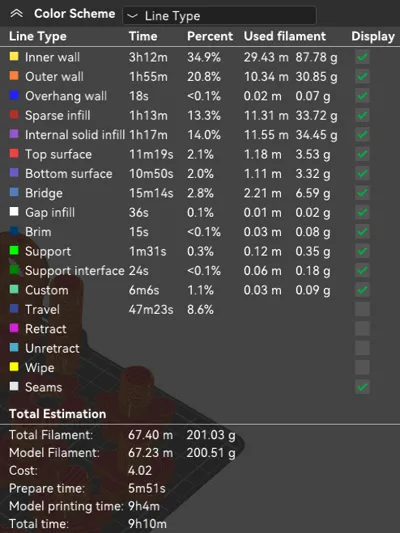This screenshot has height=533, width=400.
Task: Click the orange Outer wall color swatch
Action: click(x=14, y=75)
